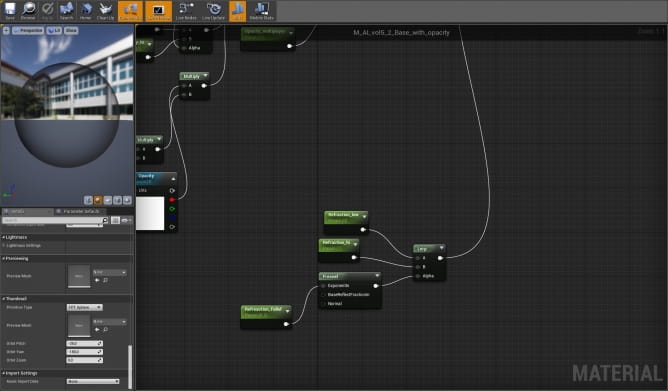This screenshot has height=391, width=668.
Task: Toggle the Live Nodes toolbar button
Action: click(186, 11)
